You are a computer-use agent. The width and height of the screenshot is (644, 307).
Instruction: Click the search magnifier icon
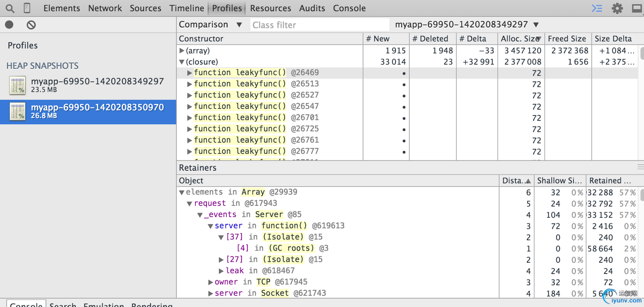point(10,8)
